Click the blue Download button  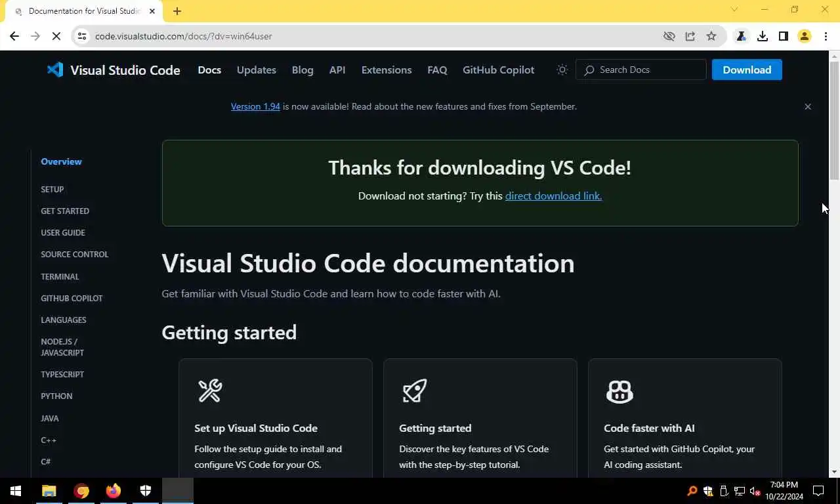[747, 70]
